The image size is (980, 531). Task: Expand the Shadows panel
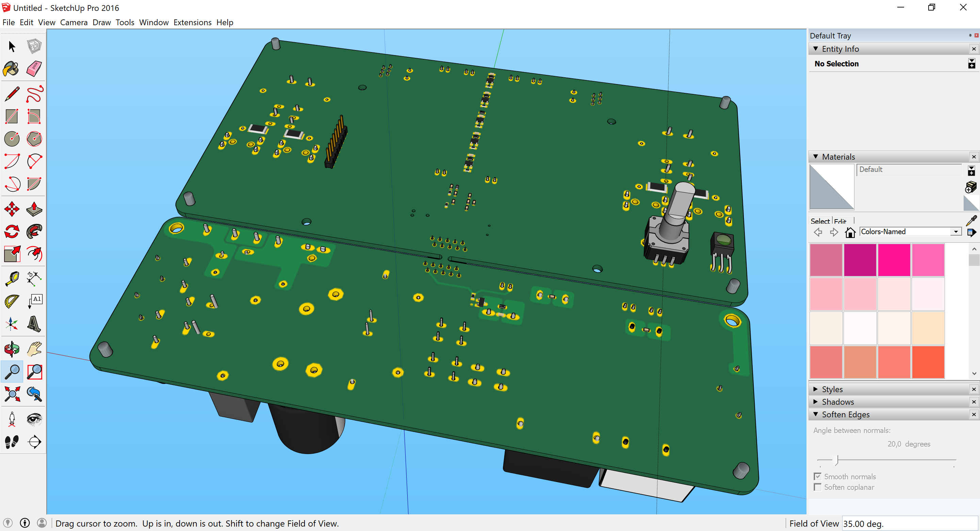[x=816, y=402]
